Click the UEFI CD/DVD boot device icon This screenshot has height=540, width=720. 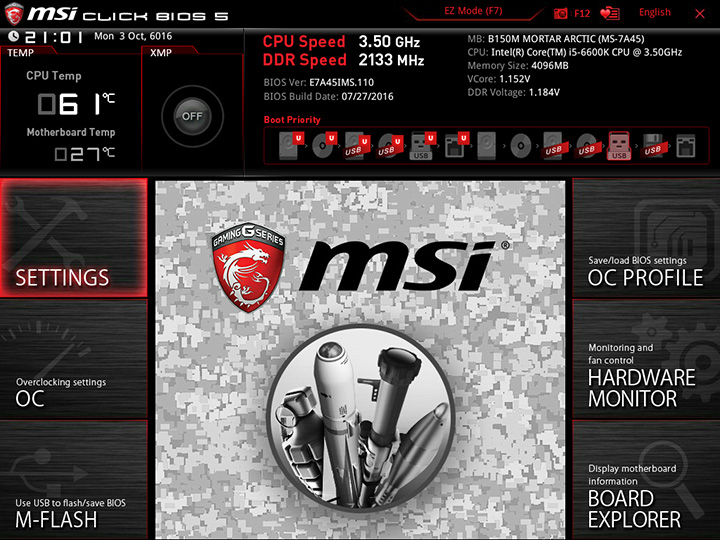[x=324, y=146]
